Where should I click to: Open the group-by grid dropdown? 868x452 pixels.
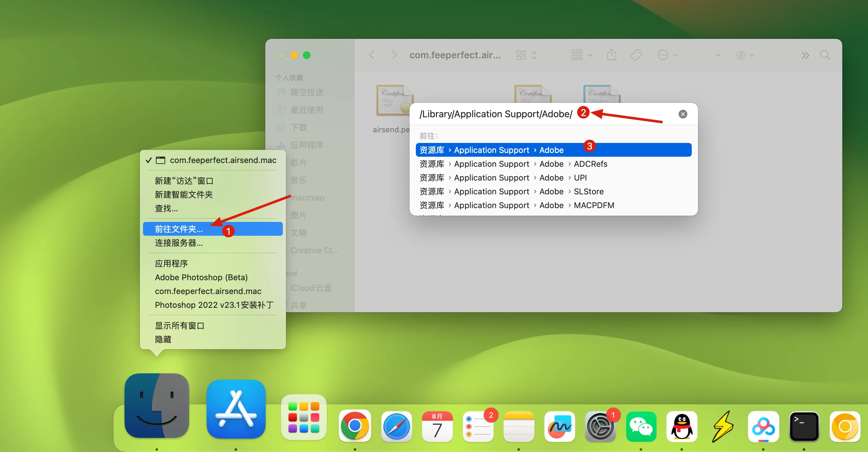tap(582, 55)
